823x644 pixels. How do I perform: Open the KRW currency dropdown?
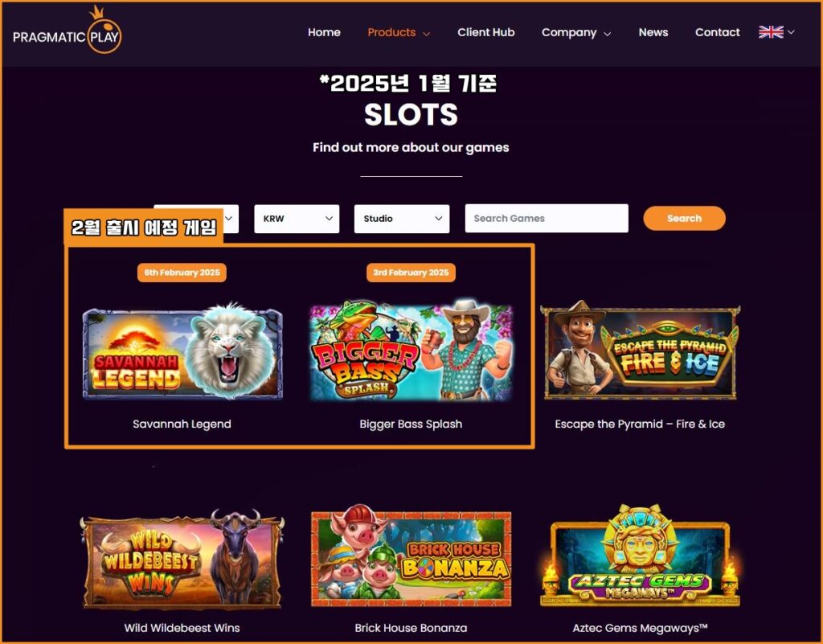pos(297,219)
